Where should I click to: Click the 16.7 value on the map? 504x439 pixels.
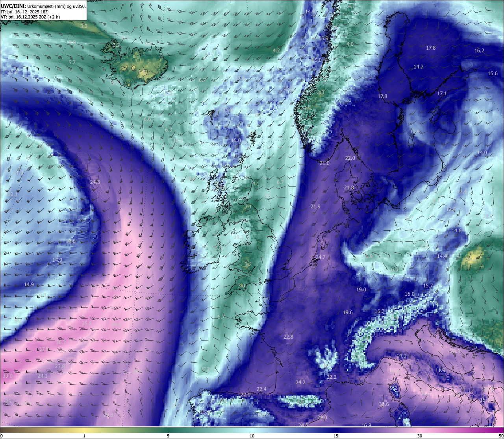pyautogui.click(x=379, y=311)
